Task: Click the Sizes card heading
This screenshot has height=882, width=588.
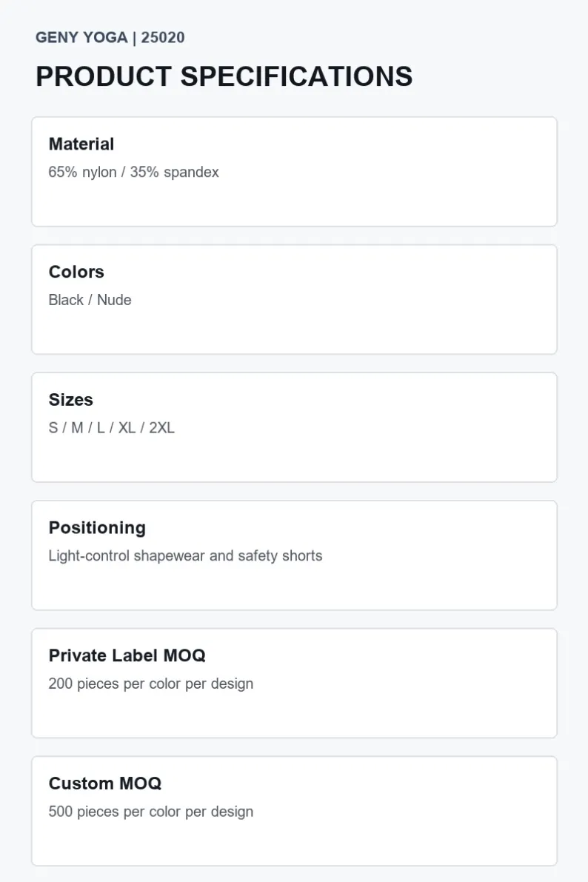Action: [70, 399]
